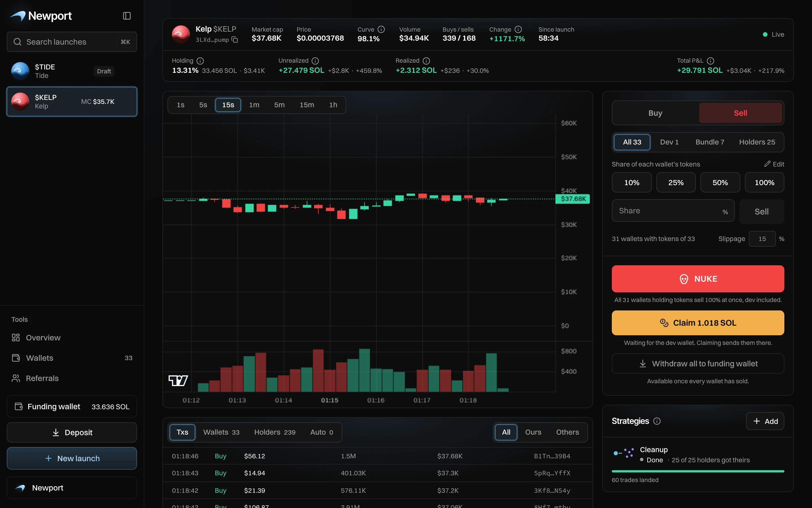Click the red NUKE button

(698, 279)
